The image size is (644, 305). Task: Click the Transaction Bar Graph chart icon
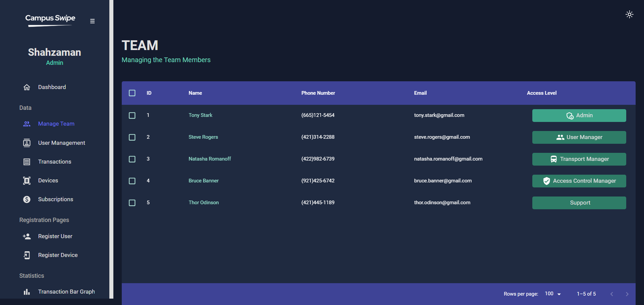click(27, 292)
